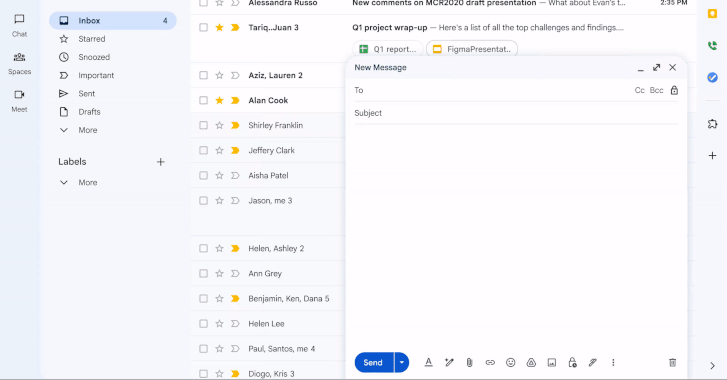Open the email from Paul, Santos, me 4
The image size is (727, 380).
click(281, 348)
